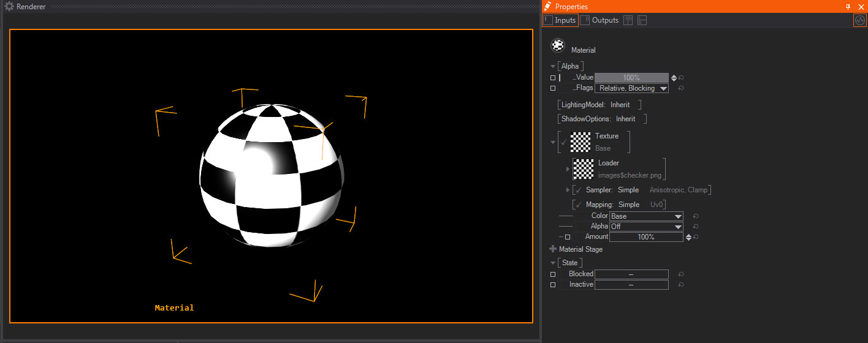Toggle the Sampler checkmark

pos(577,190)
